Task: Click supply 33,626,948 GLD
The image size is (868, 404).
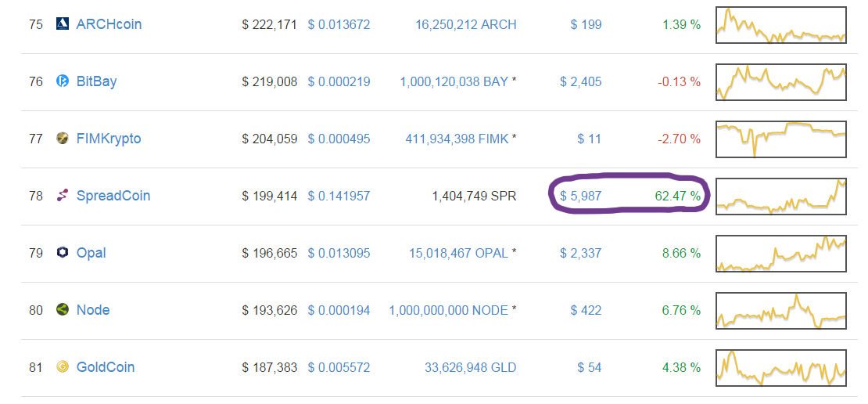Action: point(471,367)
